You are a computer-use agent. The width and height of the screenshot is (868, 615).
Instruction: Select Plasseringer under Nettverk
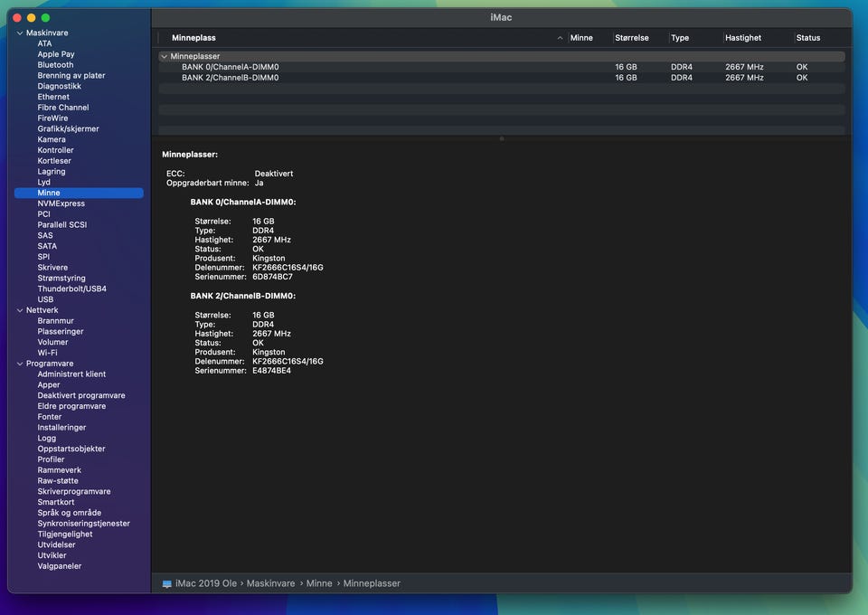tap(61, 332)
